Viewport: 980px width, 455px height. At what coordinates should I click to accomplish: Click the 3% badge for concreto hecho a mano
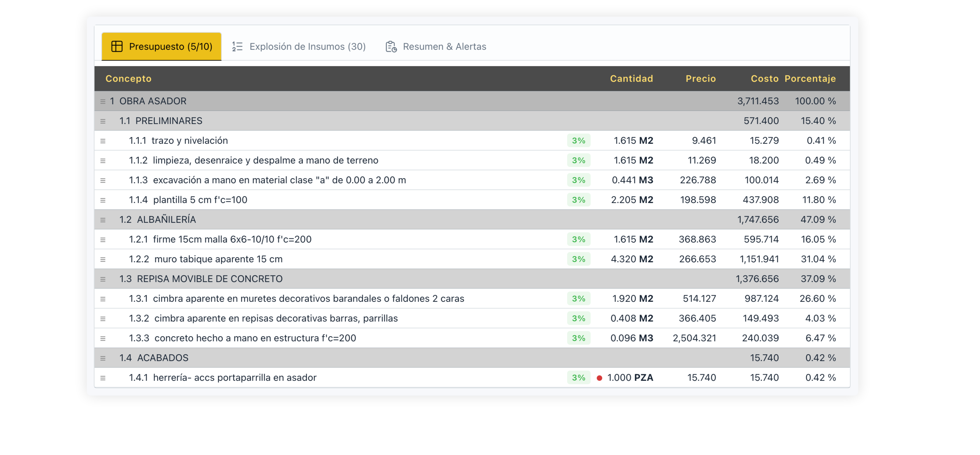(578, 338)
